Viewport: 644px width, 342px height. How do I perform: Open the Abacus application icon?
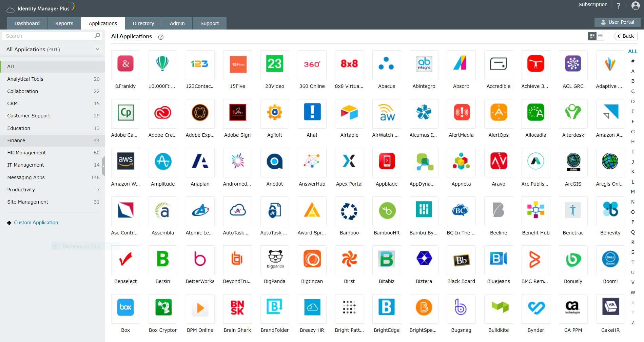coord(387,64)
